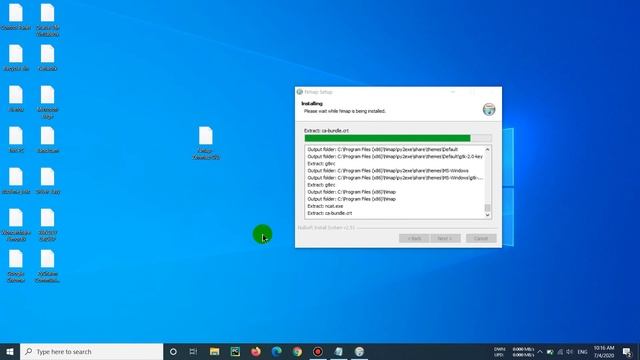
Task: Select the Microsoft Edge desktop shortcut
Action: pyautogui.click(x=48, y=102)
